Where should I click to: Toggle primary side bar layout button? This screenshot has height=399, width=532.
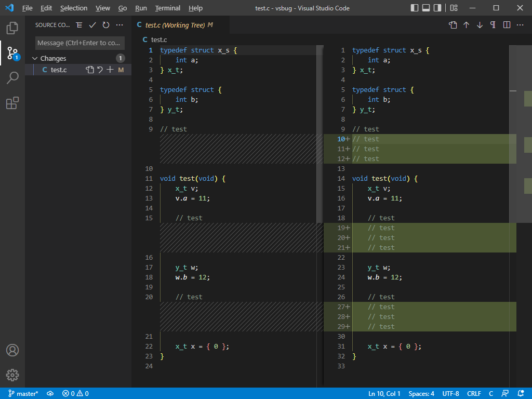(x=414, y=8)
